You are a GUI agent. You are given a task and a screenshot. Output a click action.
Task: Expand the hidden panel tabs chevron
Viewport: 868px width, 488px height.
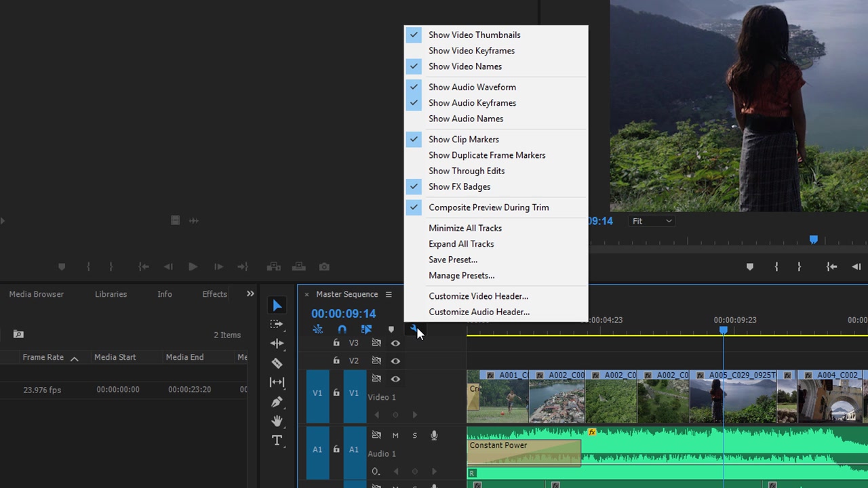coord(250,293)
